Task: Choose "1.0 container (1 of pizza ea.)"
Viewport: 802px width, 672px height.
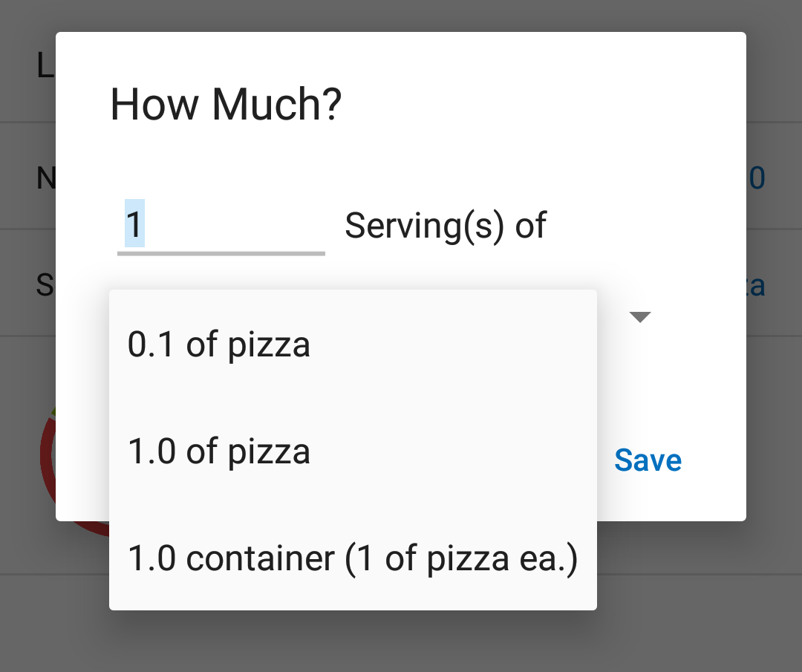Action: 354,558
